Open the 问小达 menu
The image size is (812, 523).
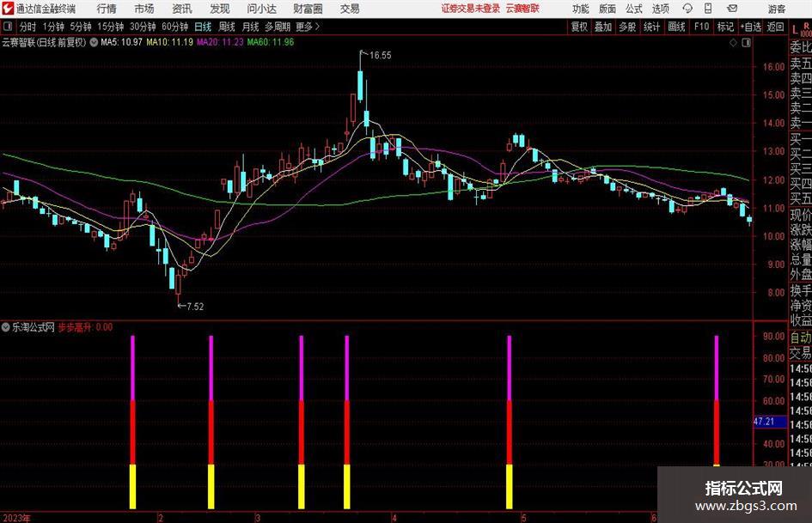tap(261, 9)
